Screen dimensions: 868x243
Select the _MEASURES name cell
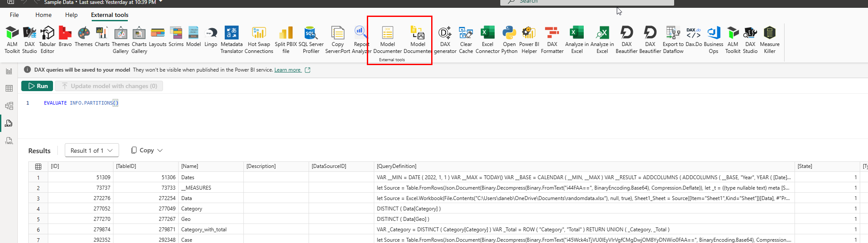(211, 187)
